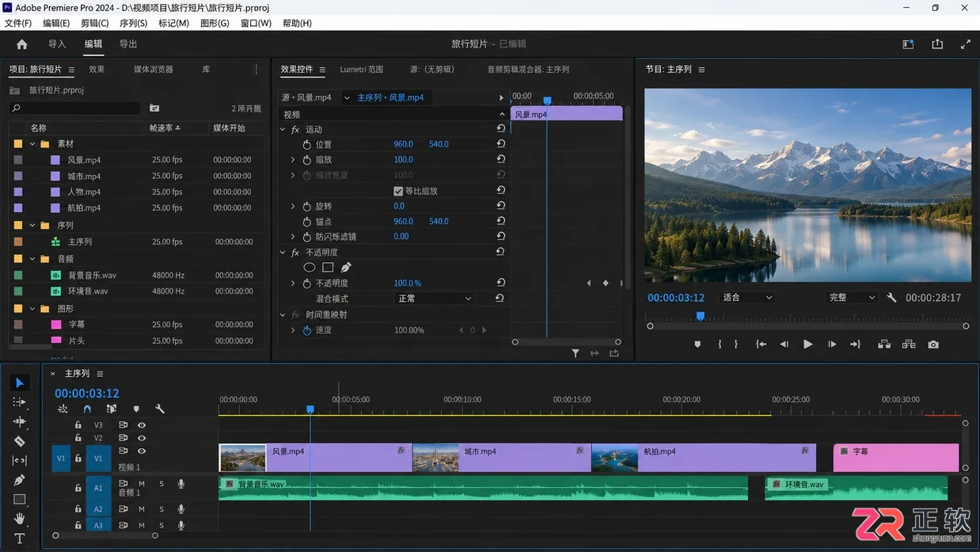The width and height of the screenshot is (980, 552).
Task: Select the Hand tool
Action: pos(20,519)
